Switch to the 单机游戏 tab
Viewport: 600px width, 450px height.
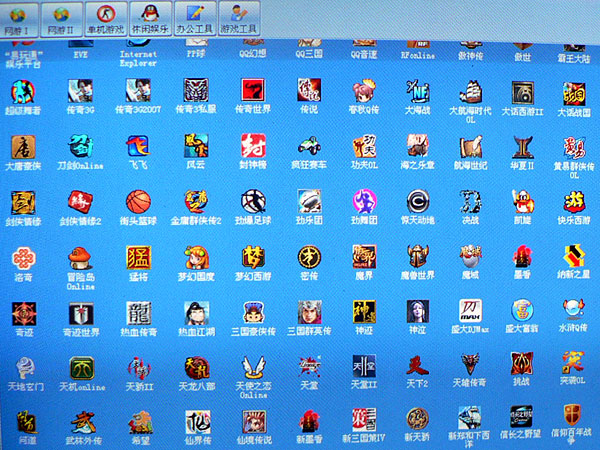[x=104, y=17]
